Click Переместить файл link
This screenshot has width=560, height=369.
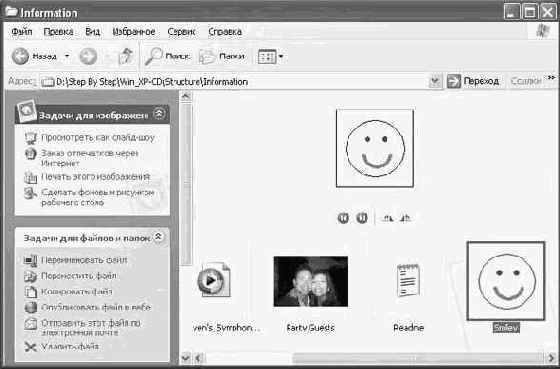pyautogui.click(x=79, y=276)
